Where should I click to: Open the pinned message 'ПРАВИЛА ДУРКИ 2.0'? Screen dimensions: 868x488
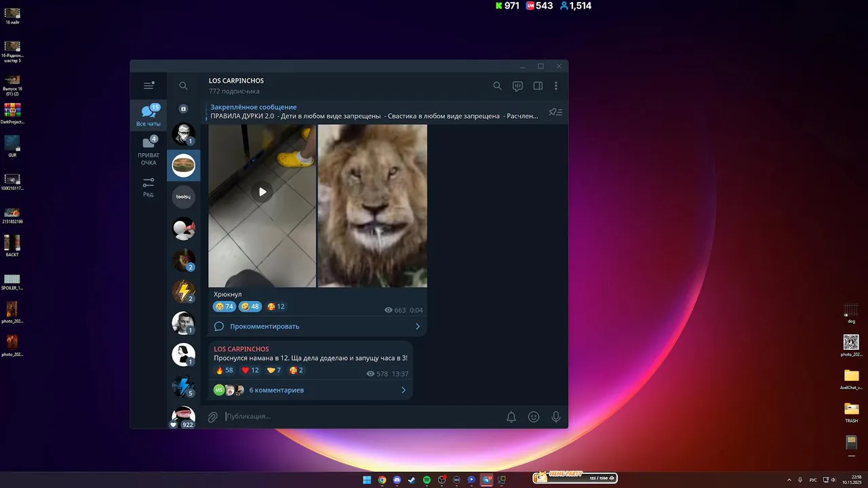[374, 112]
